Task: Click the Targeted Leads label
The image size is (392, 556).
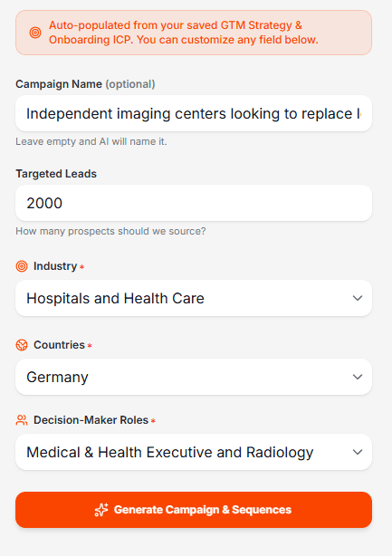Action: click(x=56, y=174)
